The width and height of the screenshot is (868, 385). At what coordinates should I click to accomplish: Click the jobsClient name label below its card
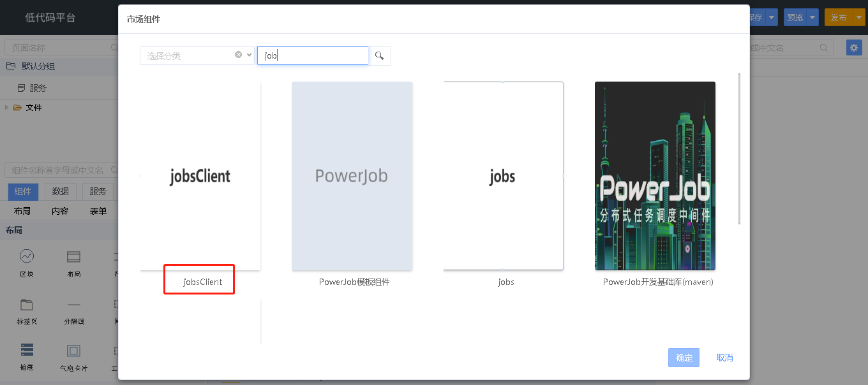(203, 282)
